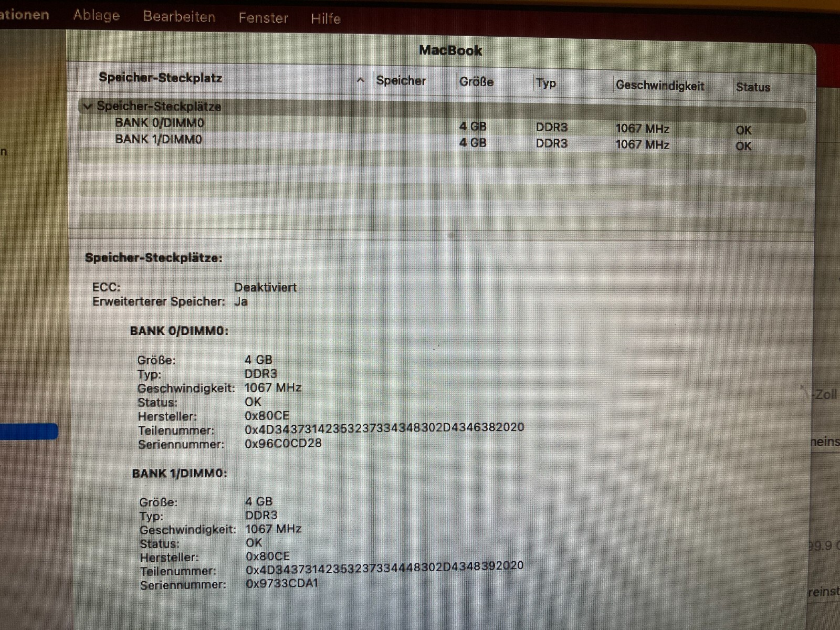The height and width of the screenshot is (630, 840).
Task: Click serial number 0x9733CDA1
Action: [282, 583]
